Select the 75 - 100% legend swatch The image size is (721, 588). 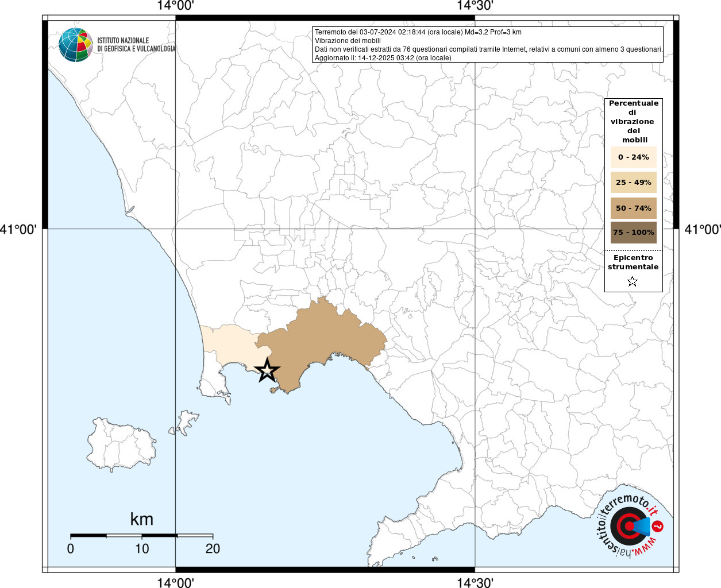click(634, 233)
